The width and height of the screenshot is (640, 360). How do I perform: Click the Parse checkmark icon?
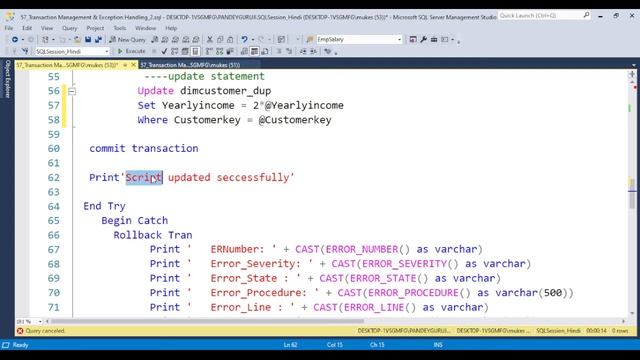point(164,51)
